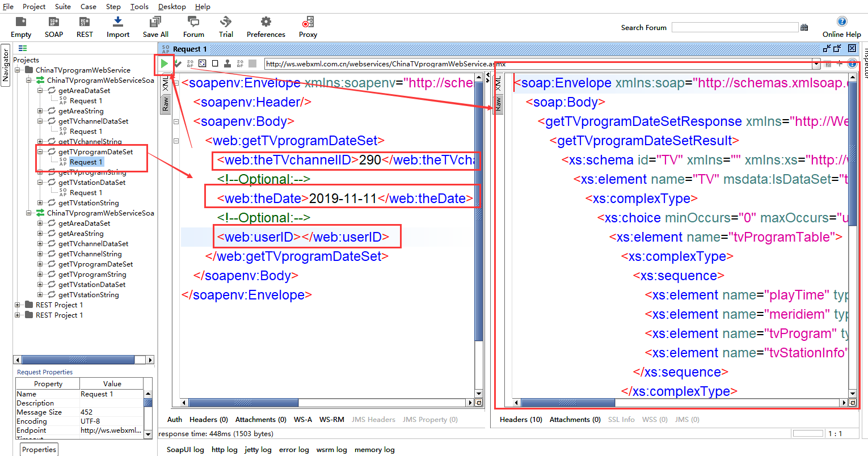The width and height of the screenshot is (868, 456).
Task: Expand the REST Project 1 node
Action: (x=18, y=305)
